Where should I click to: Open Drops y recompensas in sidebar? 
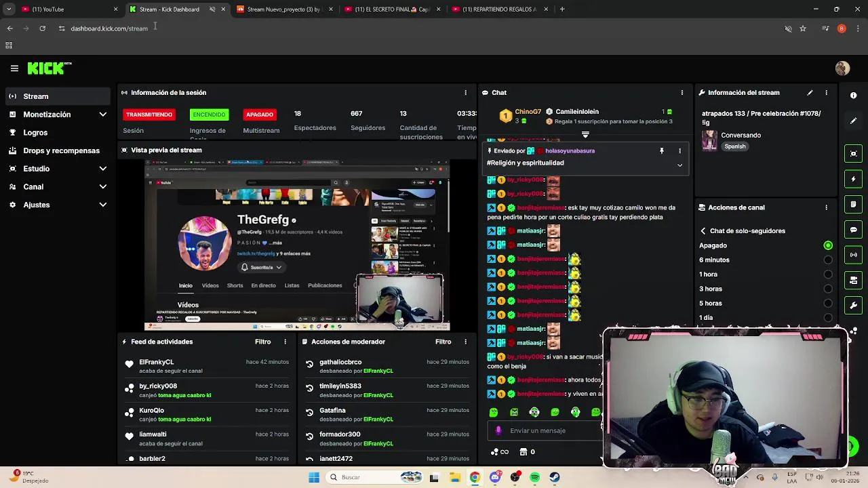coord(58,150)
